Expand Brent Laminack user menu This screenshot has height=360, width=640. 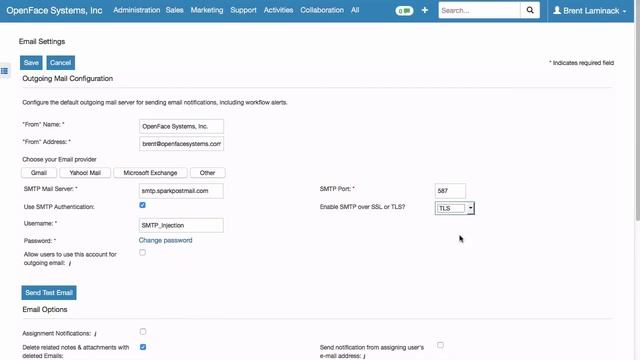(591, 11)
